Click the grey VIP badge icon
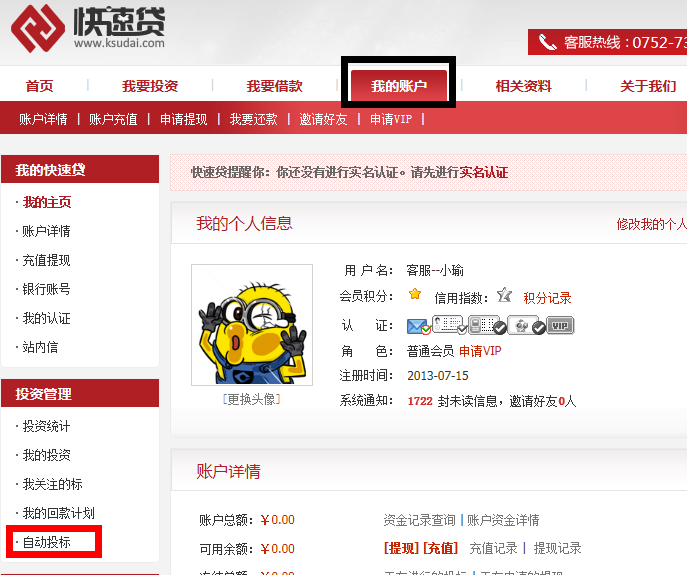This screenshot has height=575, width=687. click(560, 325)
